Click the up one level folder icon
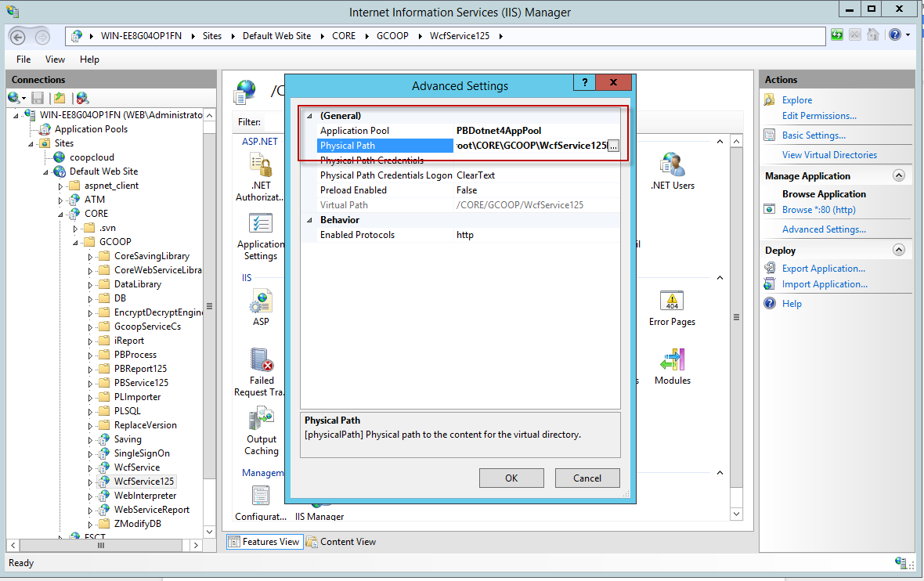 click(60, 98)
